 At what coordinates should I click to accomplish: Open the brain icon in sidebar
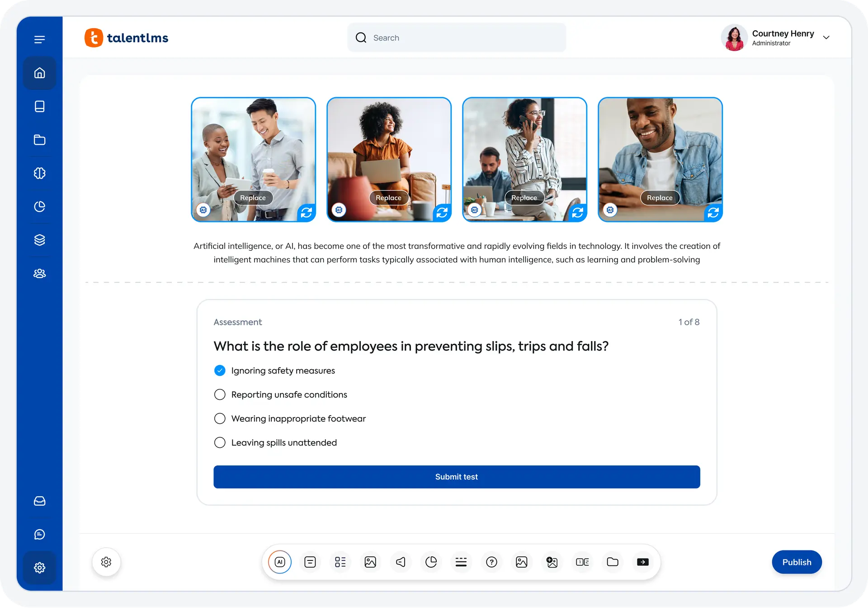pos(40,173)
